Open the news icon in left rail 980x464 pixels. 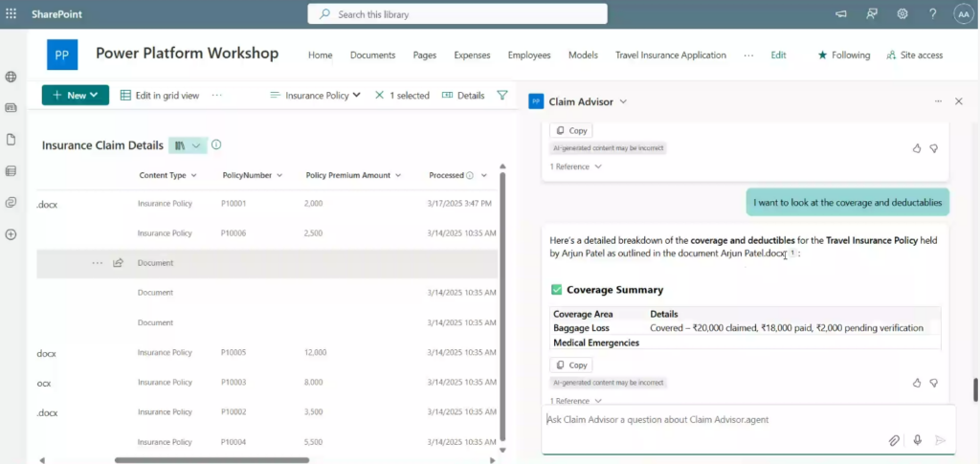(11, 108)
